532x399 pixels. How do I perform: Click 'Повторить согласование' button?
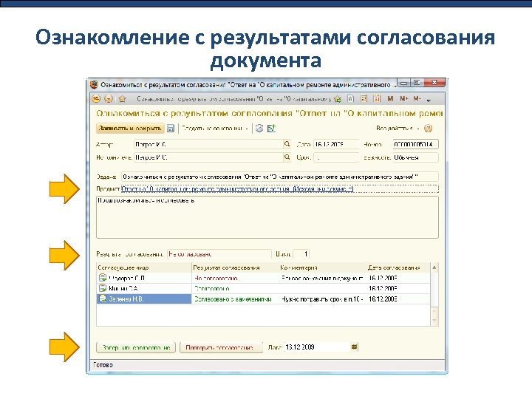click(x=221, y=348)
